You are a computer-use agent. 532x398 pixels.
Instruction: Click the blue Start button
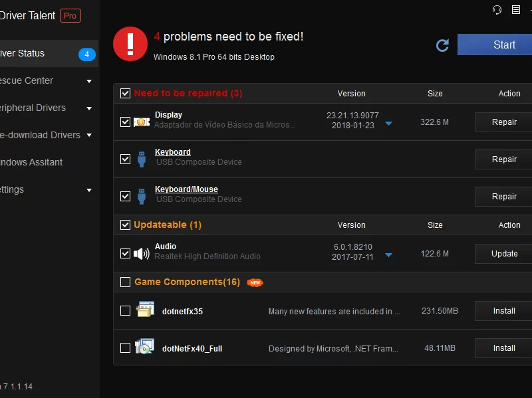click(x=495, y=45)
